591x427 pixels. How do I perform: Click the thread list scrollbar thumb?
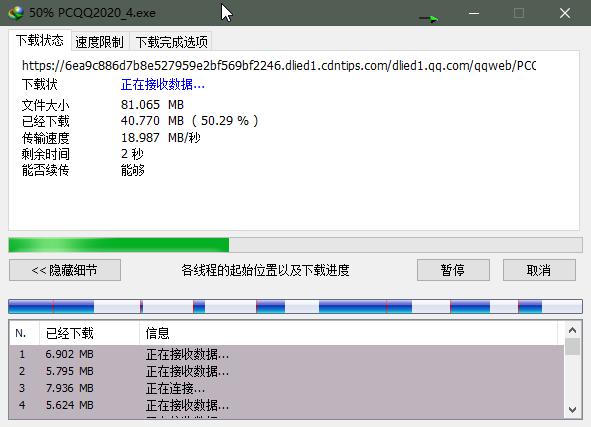573,347
